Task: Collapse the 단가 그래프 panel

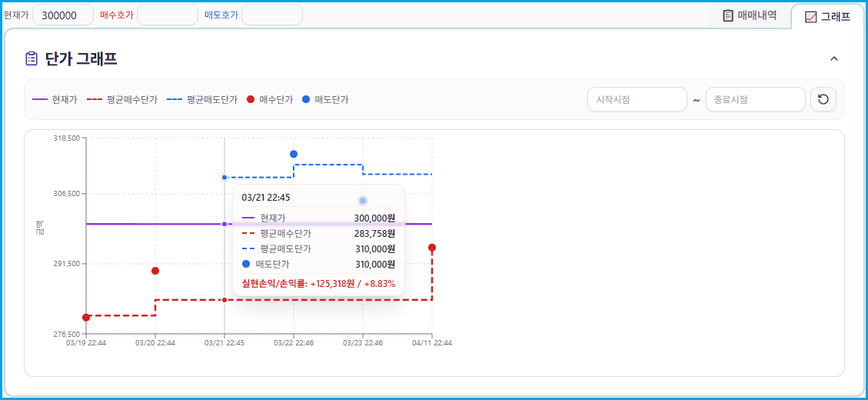Action: click(834, 58)
